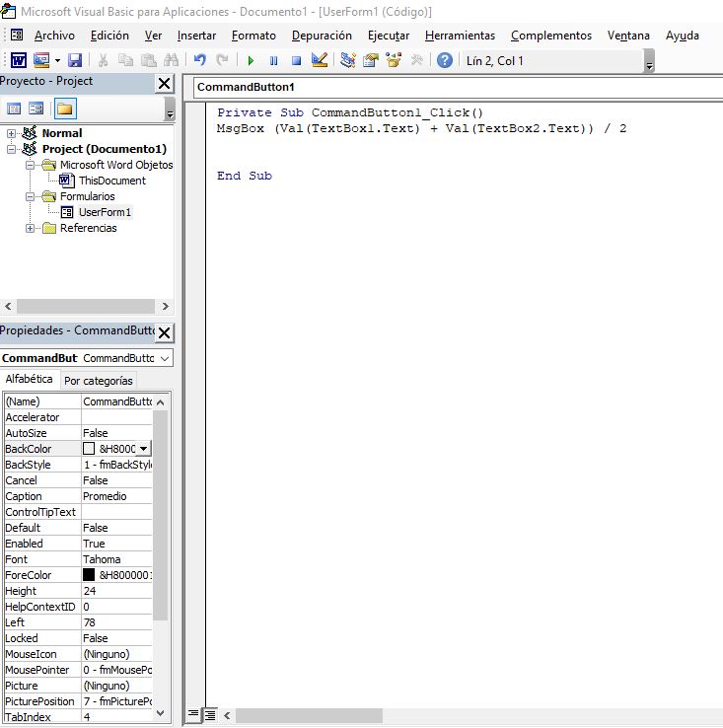The image size is (723, 728).
Task: Click the Save document icon
Action: point(75,60)
